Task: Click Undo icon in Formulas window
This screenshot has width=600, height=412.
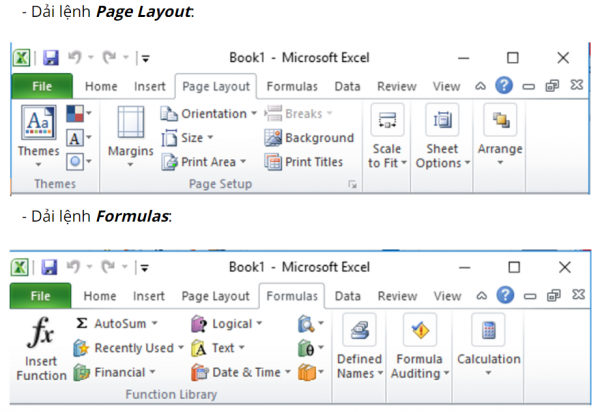Action: pyautogui.click(x=74, y=267)
